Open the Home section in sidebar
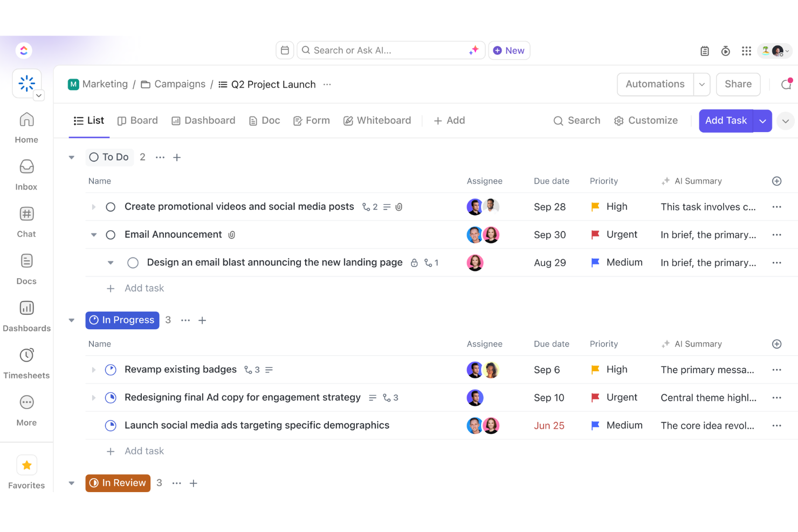Screen dimensions: 798x532 tap(26, 126)
